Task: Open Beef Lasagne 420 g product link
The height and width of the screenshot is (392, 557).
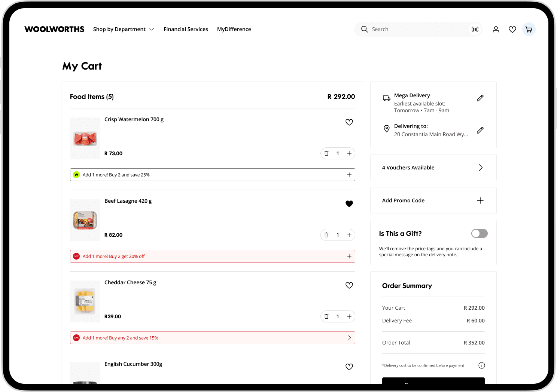Action: point(128,201)
